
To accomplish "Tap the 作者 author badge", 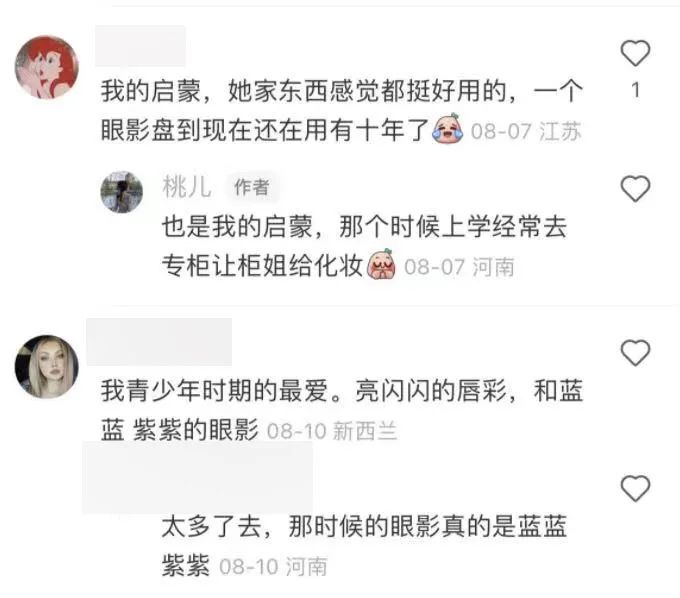I will (x=252, y=187).
